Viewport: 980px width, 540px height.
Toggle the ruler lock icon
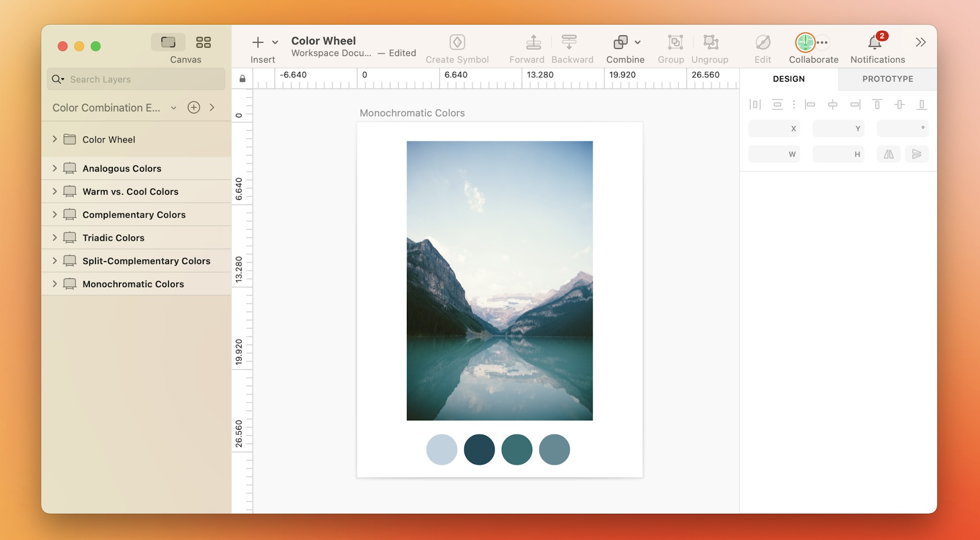242,79
